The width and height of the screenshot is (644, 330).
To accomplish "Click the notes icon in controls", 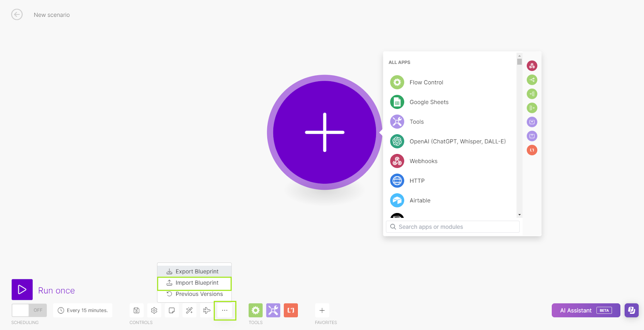I will click(172, 310).
